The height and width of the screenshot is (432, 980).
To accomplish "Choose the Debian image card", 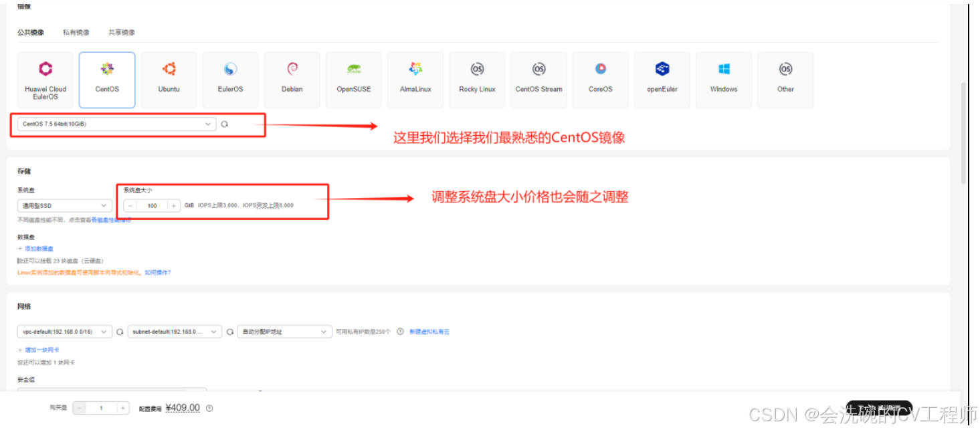I will pos(292,80).
